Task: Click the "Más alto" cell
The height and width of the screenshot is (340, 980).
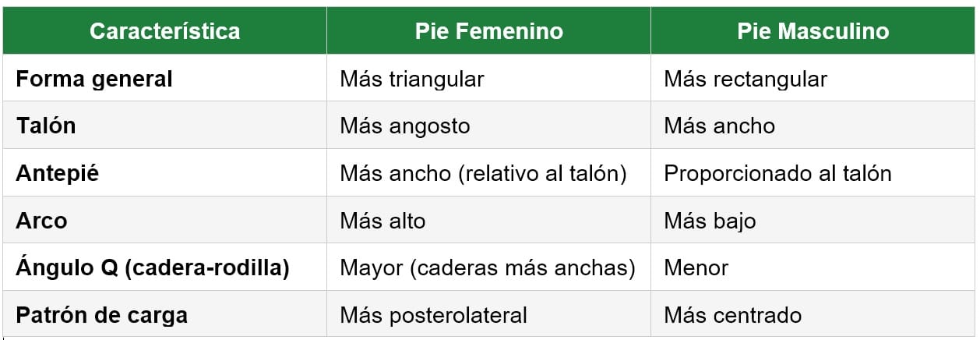Action: pyautogui.click(x=382, y=221)
